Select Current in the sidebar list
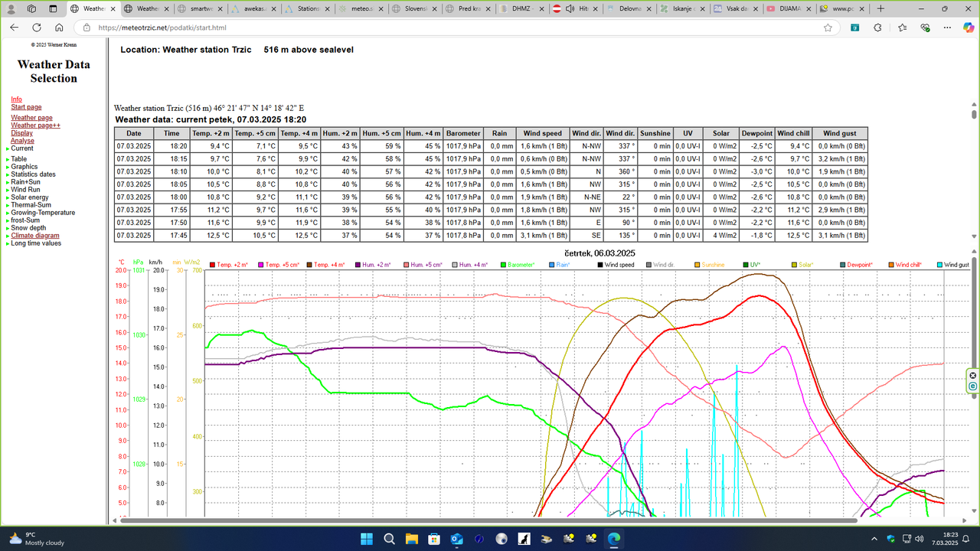This screenshot has width=980, height=551. point(22,148)
